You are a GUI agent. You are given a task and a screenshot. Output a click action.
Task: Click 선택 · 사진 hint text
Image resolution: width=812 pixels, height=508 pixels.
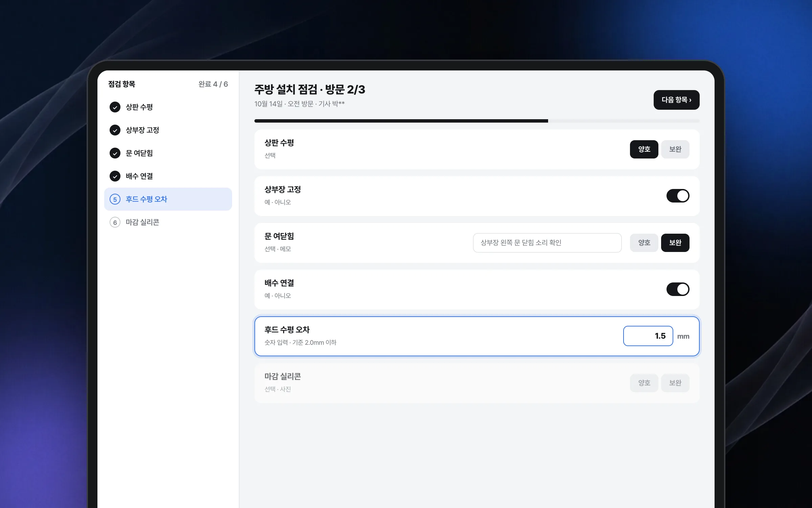pos(277,389)
